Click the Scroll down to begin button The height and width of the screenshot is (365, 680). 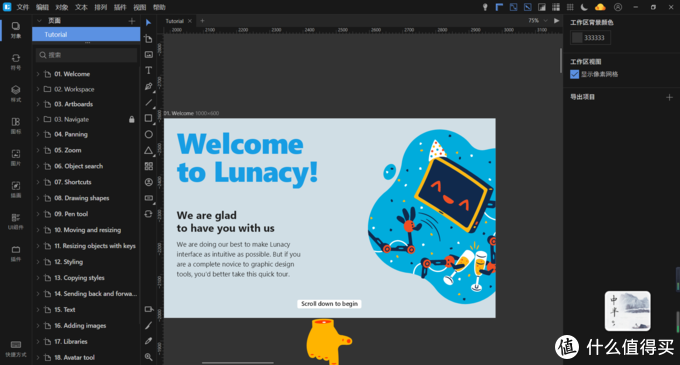coord(329,304)
